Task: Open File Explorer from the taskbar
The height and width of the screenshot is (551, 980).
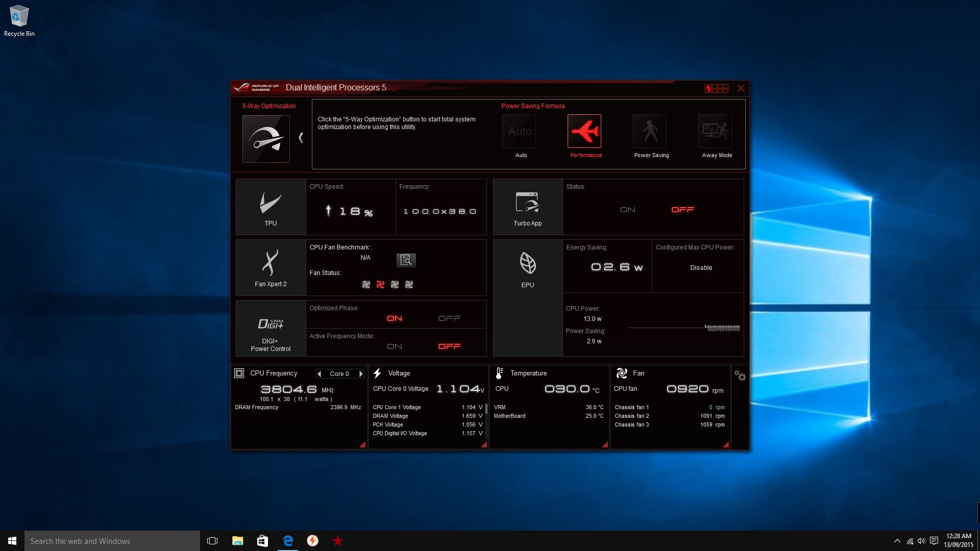Action: (237, 541)
